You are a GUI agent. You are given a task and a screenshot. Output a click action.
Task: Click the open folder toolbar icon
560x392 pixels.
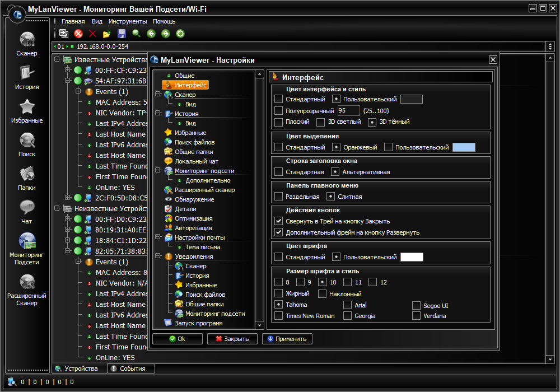click(x=106, y=34)
